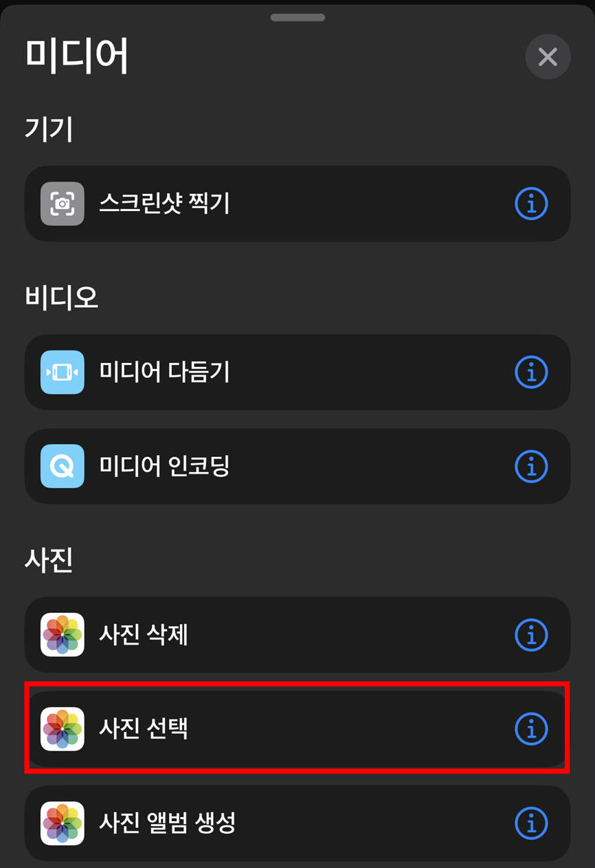Tap the QuickTime icon for 미디어 인코딩
The height and width of the screenshot is (868, 595).
click(63, 466)
